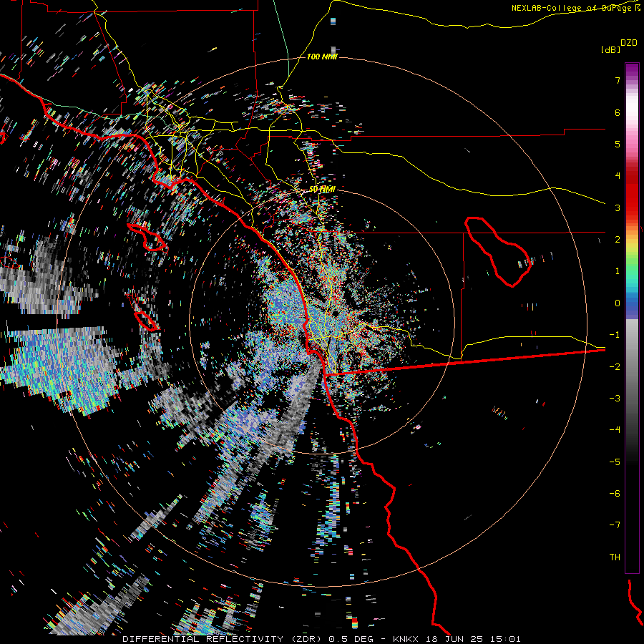Click the 100 NMI range ring label
The height and width of the screenshot is (644, 644).
tap(322, 57)
